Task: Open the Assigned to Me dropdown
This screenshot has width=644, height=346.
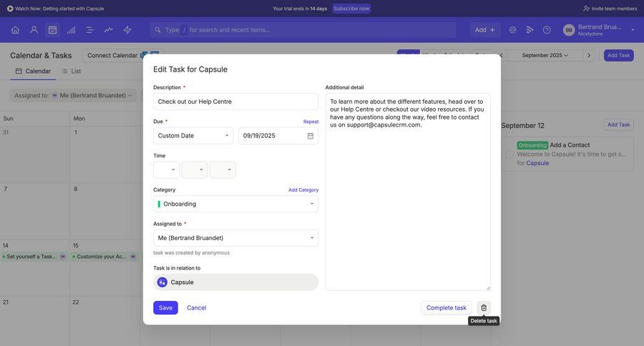Action: pos(235,238)
